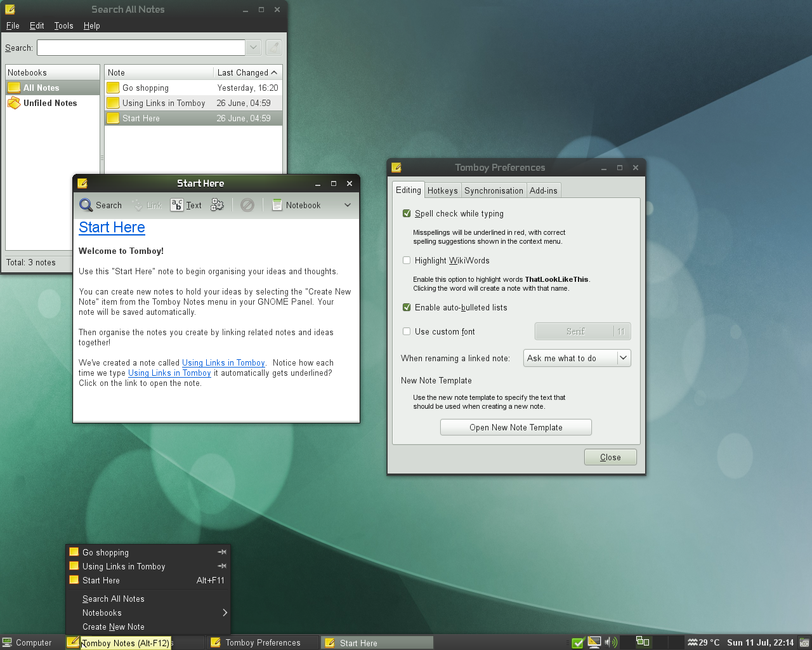Screen dimensions: 812x650
Task: Open Go shopping from the tray menu
Action: point(147,552)
